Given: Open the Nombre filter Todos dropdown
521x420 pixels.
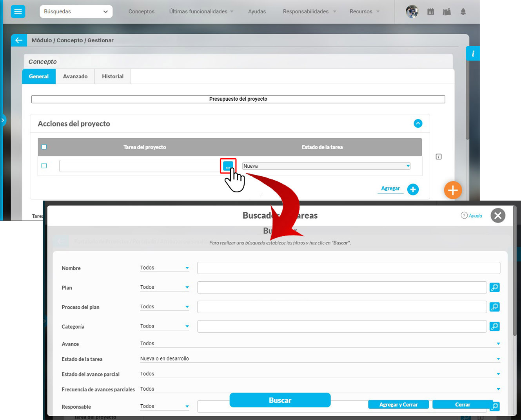Looking at the screenshot, I should [x=165, y=268].
